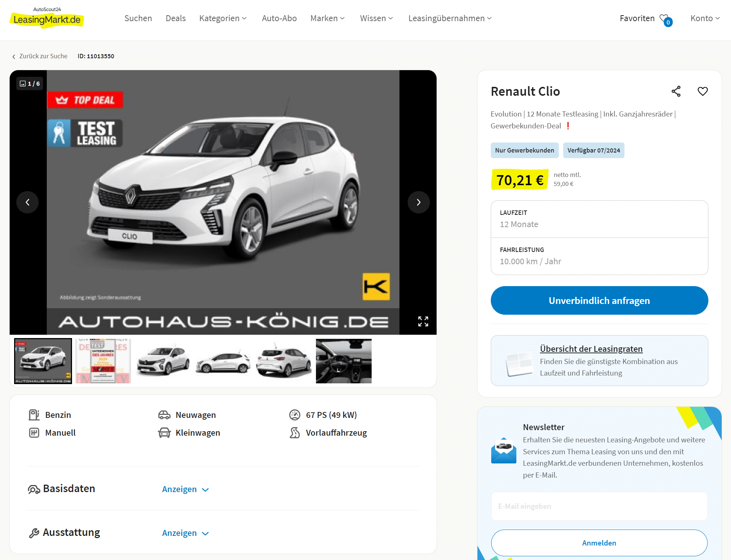This screenshot has height=560, width=731.
Task: Click the table icon in Leasingraten overview card
Action: click(519, 364)
